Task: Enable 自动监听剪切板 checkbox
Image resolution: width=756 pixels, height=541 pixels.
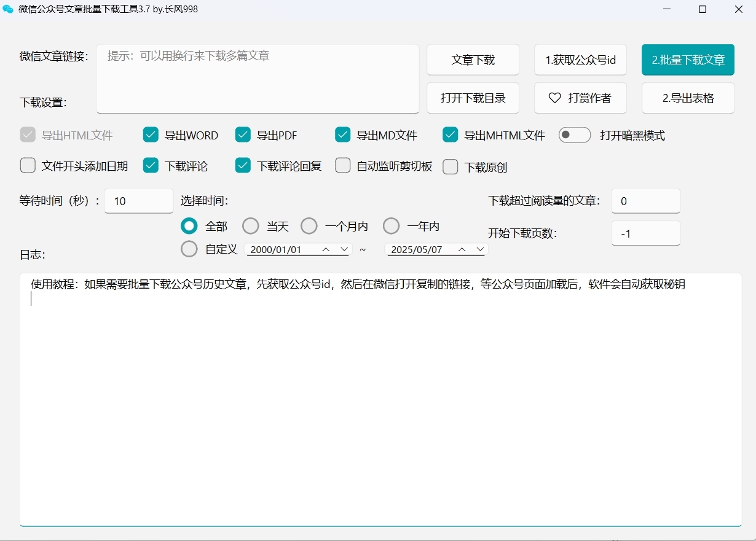Action: (343, 165)
